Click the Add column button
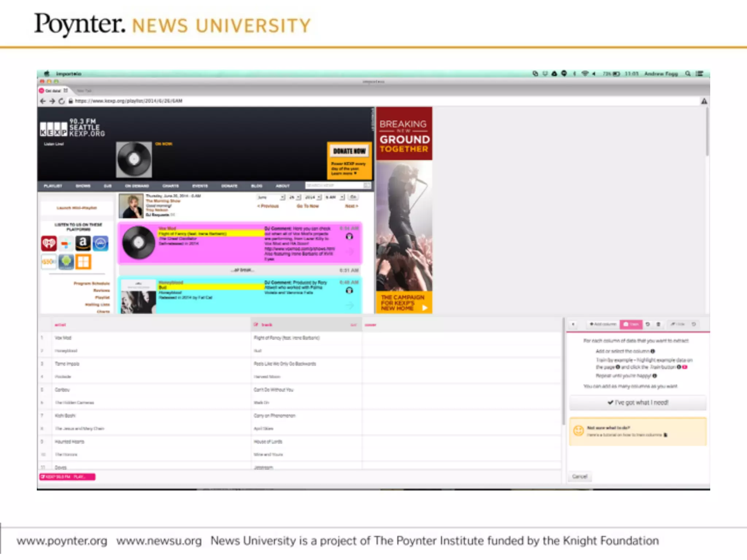Viewport: 747px width, 560px height. 603,324
